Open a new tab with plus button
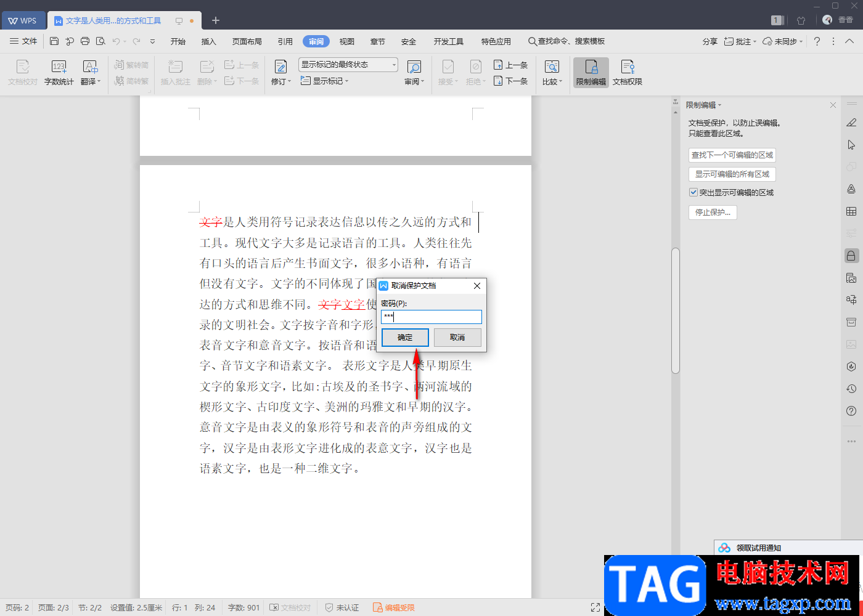Viewport: 863px width, 616px height. pyautogui.click(x=216, y=20)
